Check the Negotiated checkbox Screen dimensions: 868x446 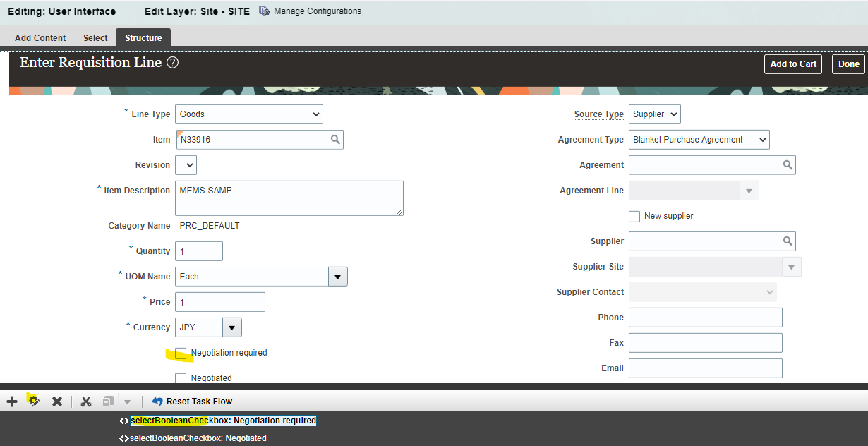tap(181, 378)
